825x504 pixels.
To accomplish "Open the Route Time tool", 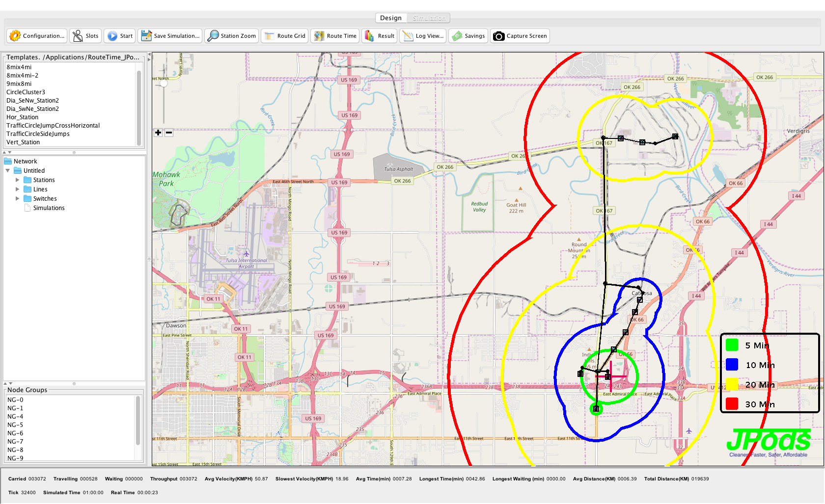I will click(335, 36).
